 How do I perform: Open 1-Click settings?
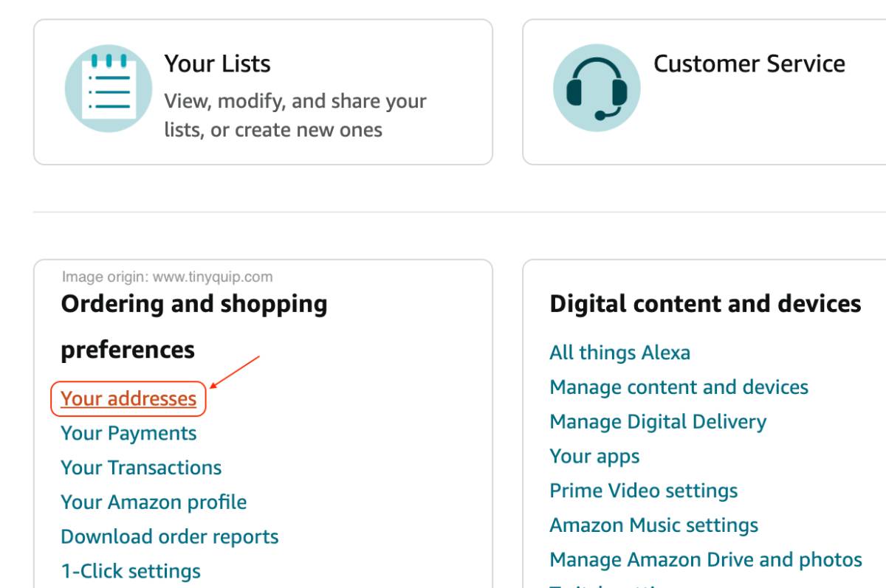pos(130,570)
